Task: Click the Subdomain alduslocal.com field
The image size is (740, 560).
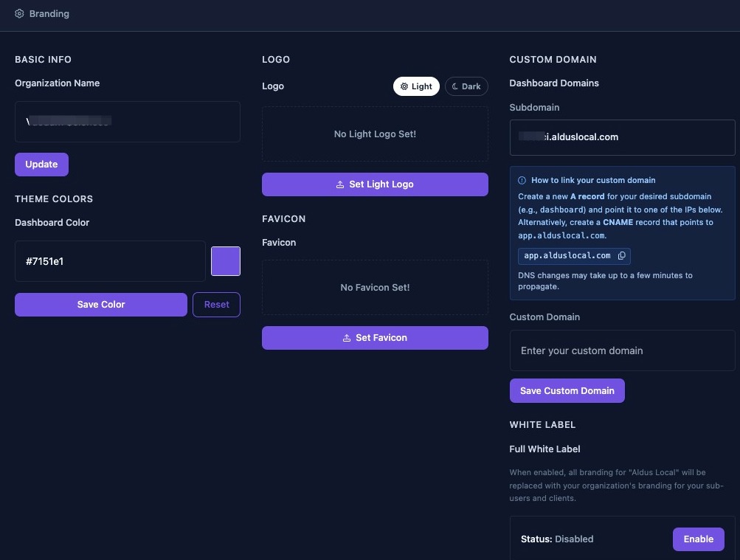Action: coord(623,137)
